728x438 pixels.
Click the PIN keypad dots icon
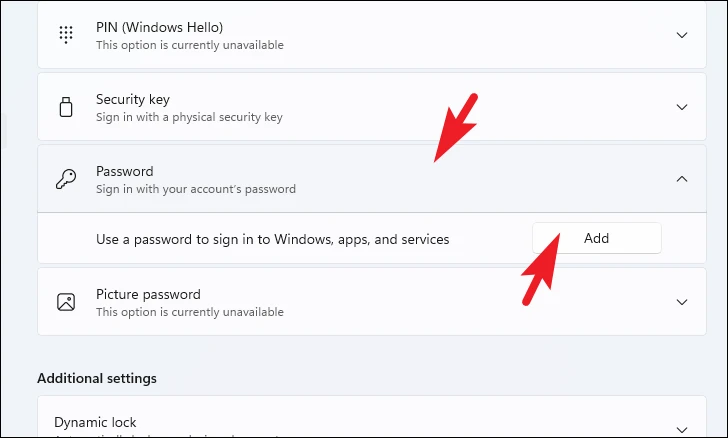point(66,35)
